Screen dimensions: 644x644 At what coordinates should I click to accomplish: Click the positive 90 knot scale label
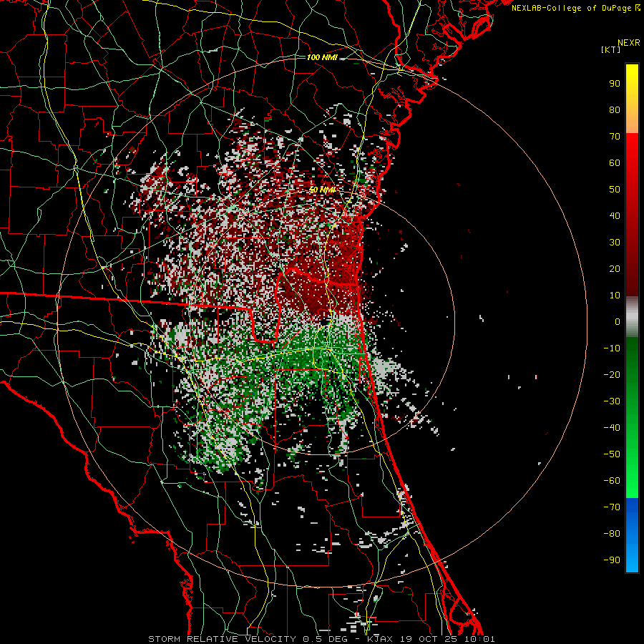coord(615,84)
